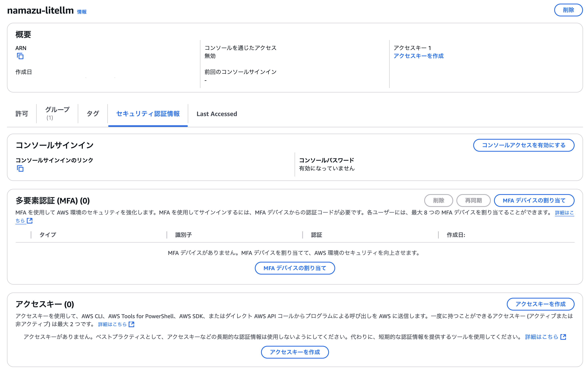Click the centered MFA デバイスの割り当て button
Image resolution: width=588 pixels, height=371 pixels.
[x=295, y=268]
